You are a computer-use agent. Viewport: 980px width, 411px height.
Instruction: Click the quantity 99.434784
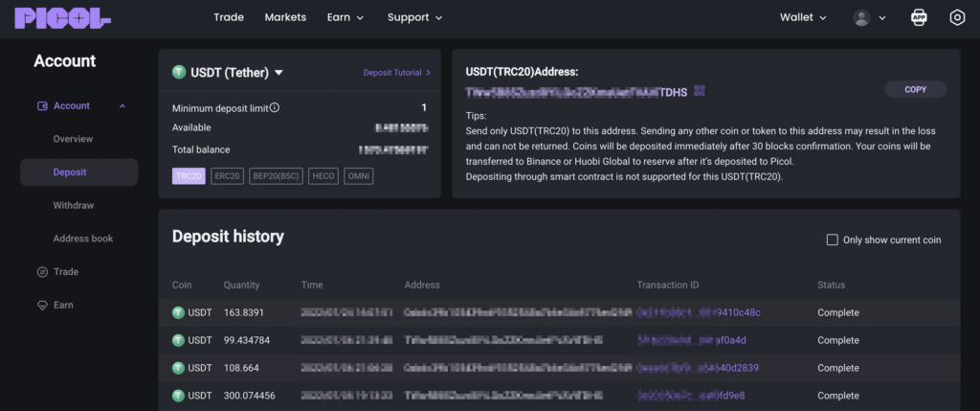pos(247,340)
